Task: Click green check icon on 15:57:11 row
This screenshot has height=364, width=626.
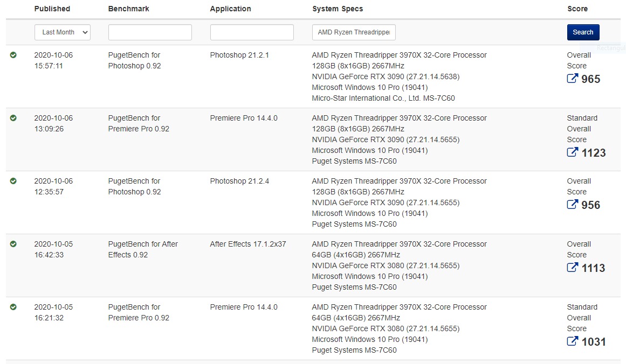Action: [13, 55]
